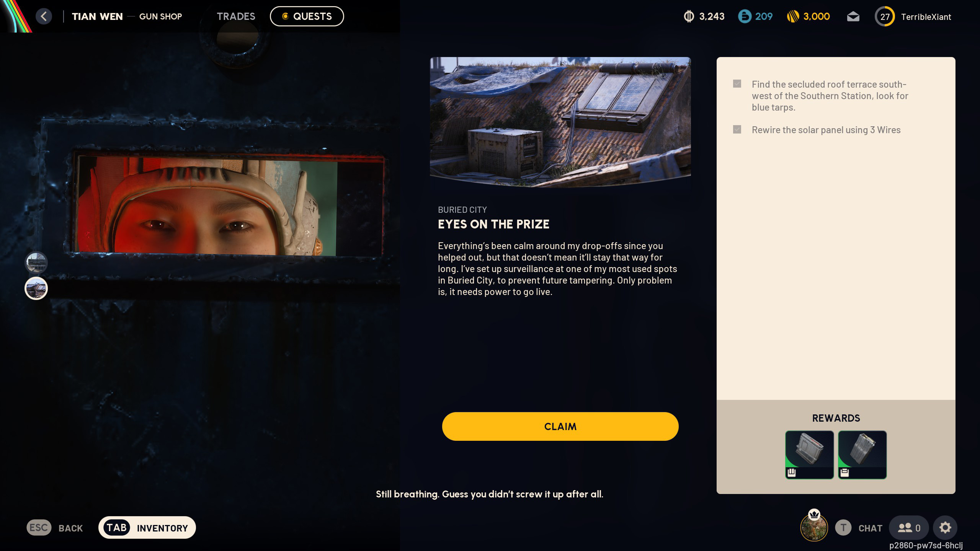Image resolution: width=980 pixels, height=551 pixels.
Task: Open the mail inbox icon
Action: tap(853, 17)
